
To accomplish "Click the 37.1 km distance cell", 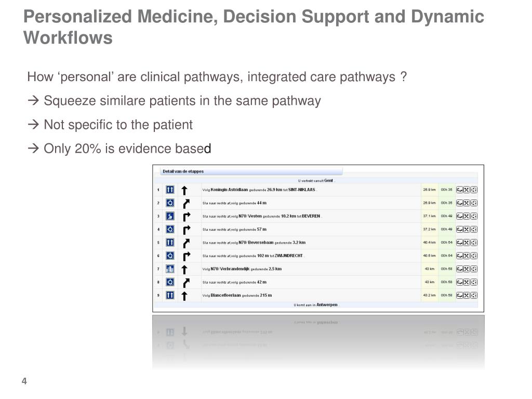I will point(429,216).
